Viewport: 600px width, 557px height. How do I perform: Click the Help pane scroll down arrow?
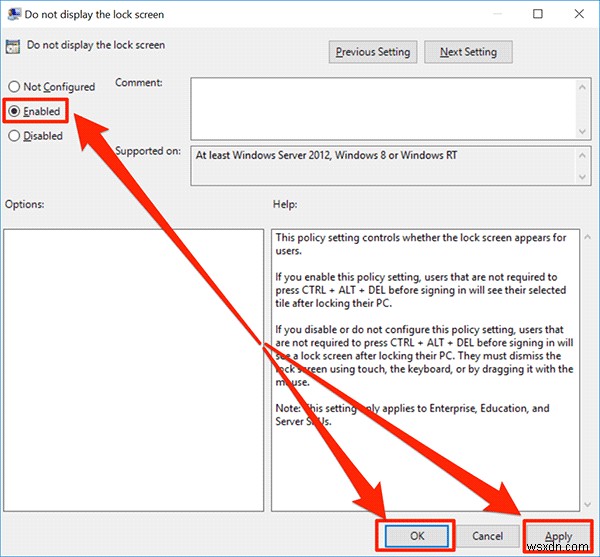point(587,505)
